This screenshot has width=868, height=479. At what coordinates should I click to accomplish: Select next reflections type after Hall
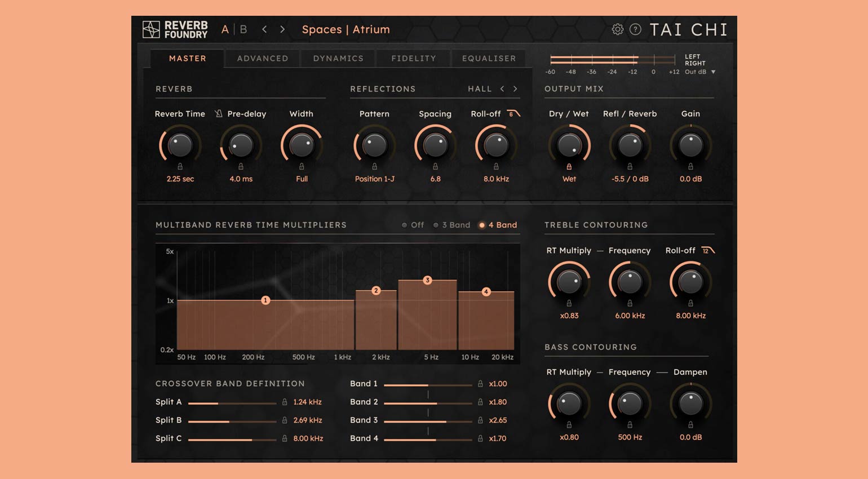(x=515, y=89)
